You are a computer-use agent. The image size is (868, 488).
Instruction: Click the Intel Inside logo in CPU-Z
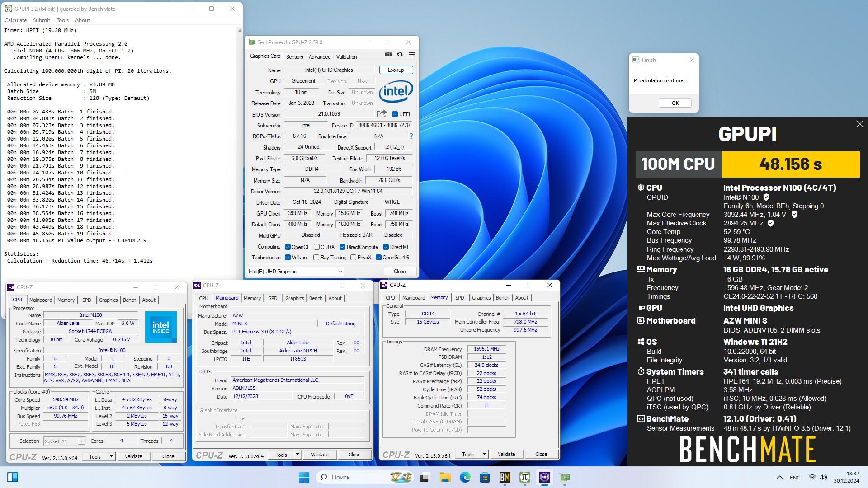click(160, 327)
